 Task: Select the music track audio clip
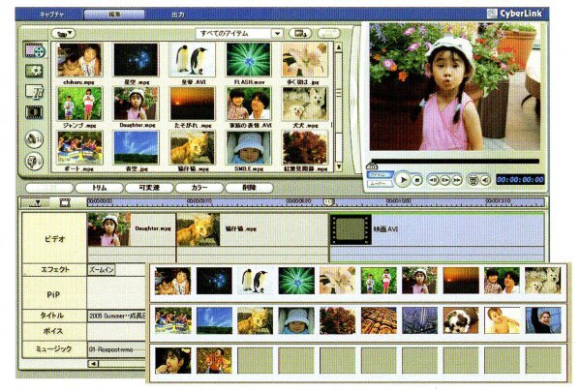point(117,349)
